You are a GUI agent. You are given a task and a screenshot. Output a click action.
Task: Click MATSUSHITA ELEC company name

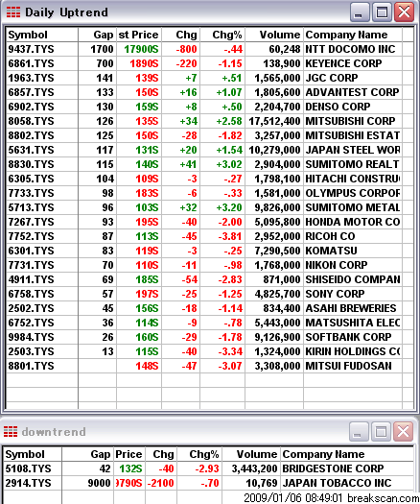pyautogui.click(x=353, y=323)
